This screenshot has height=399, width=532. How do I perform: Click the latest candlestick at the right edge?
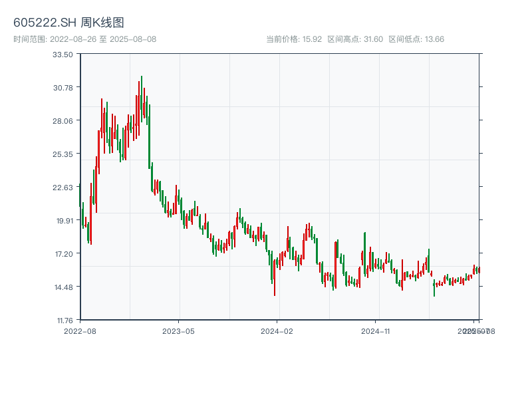479,270
